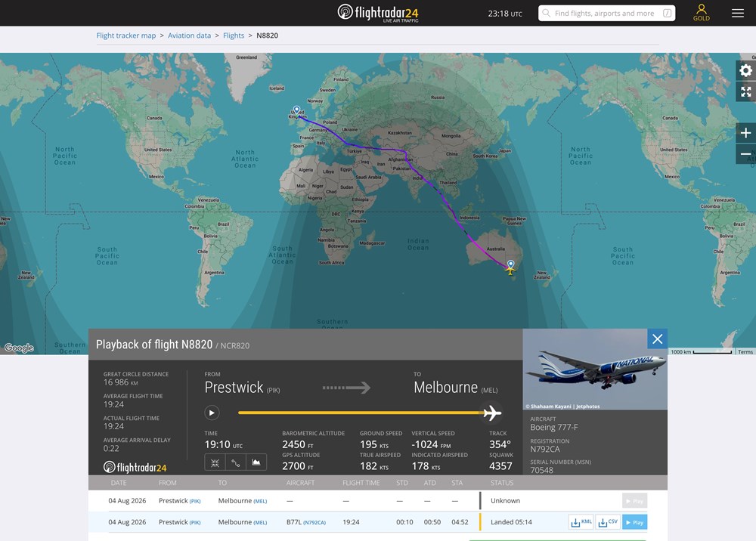Click the Unknown status text
Image resolution: width=756 pixels, height=541 pixels.
505,501
